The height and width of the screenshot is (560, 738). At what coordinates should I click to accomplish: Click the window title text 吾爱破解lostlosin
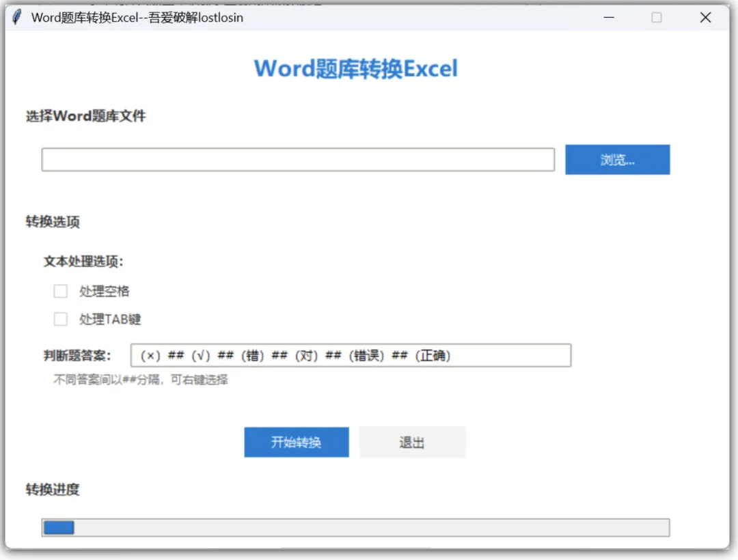[x=196, y=17]
